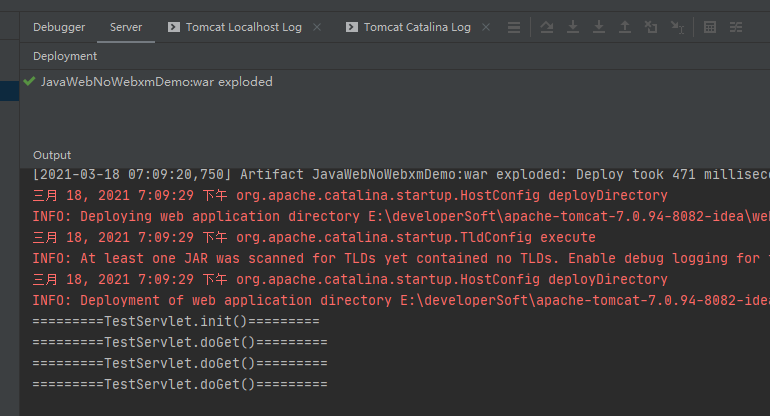
Task: Click the Trace Current Stream Chain icon
Action: [x=736, y=27]
